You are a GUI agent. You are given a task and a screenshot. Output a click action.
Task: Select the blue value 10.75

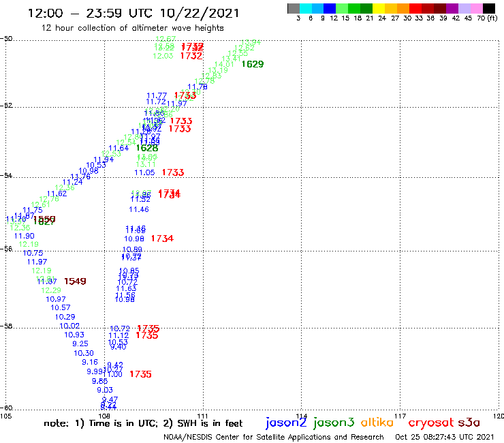point(33,253)
